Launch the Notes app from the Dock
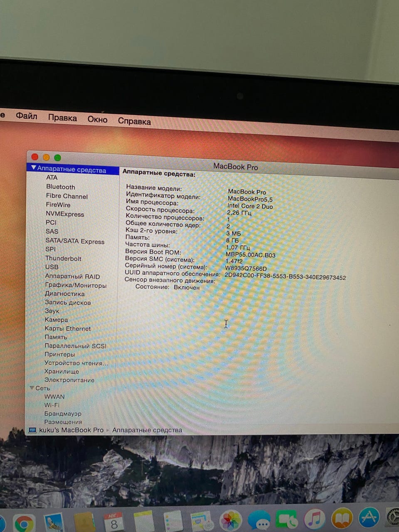399x532 pixels. click(144, 521)
